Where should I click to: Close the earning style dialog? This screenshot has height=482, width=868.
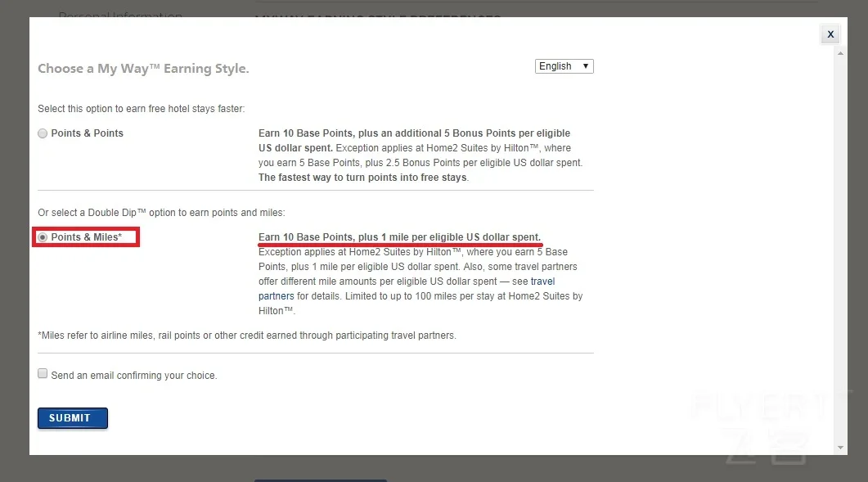(x=830, y=34)
